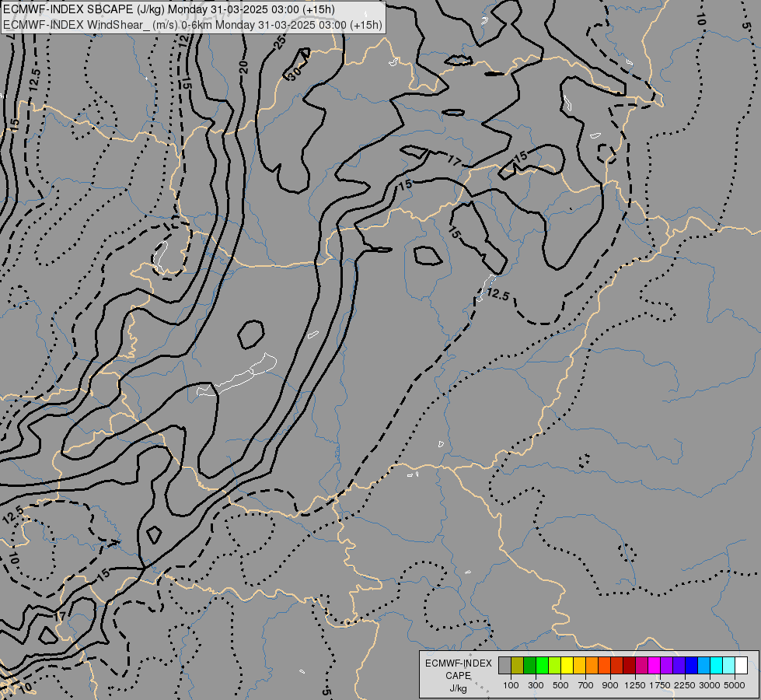
Task: Click the legend value 3000
Action: click(x=710, y=685)
